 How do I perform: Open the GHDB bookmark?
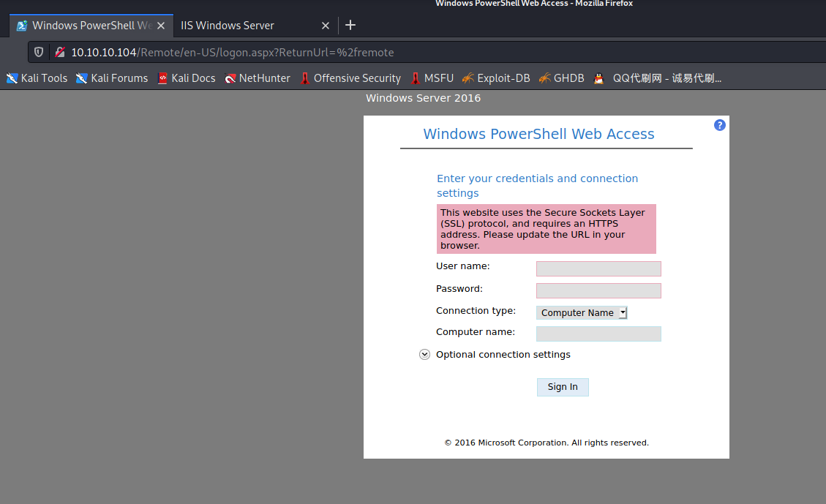562,78
